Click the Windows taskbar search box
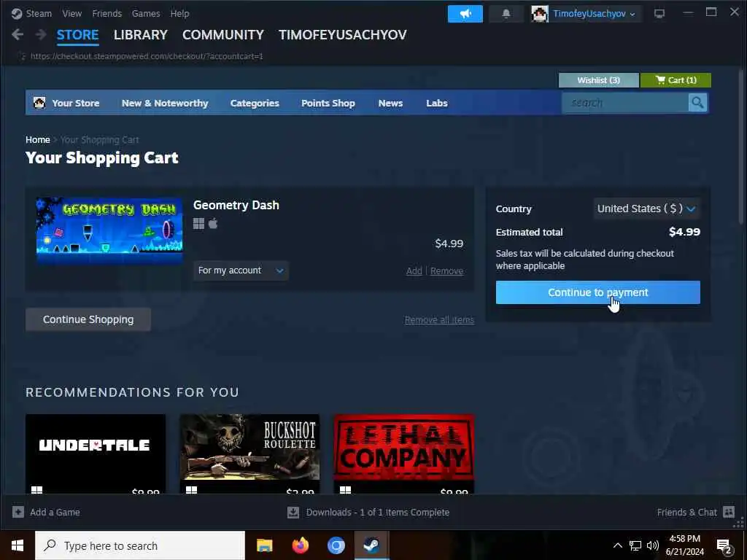Viewport: 747px width, 560px height. click(140, 545)
